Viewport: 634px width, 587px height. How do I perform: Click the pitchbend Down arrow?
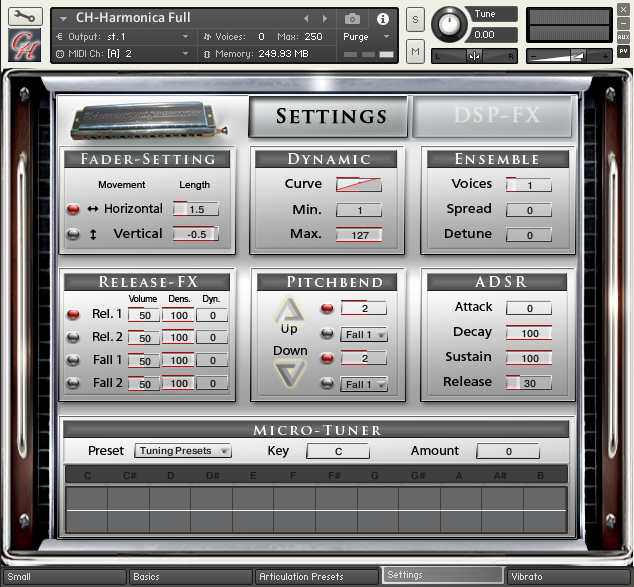click(290, 374)
